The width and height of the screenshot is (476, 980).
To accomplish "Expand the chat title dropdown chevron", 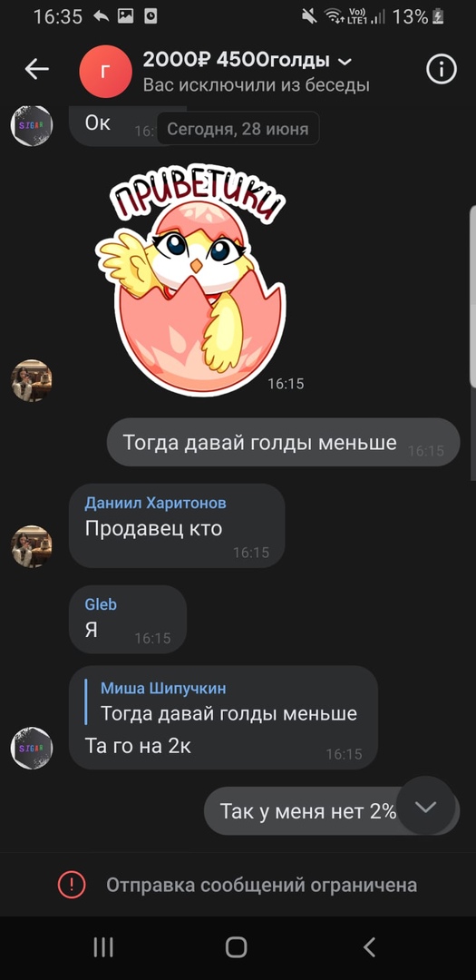I will pos(345,62).
